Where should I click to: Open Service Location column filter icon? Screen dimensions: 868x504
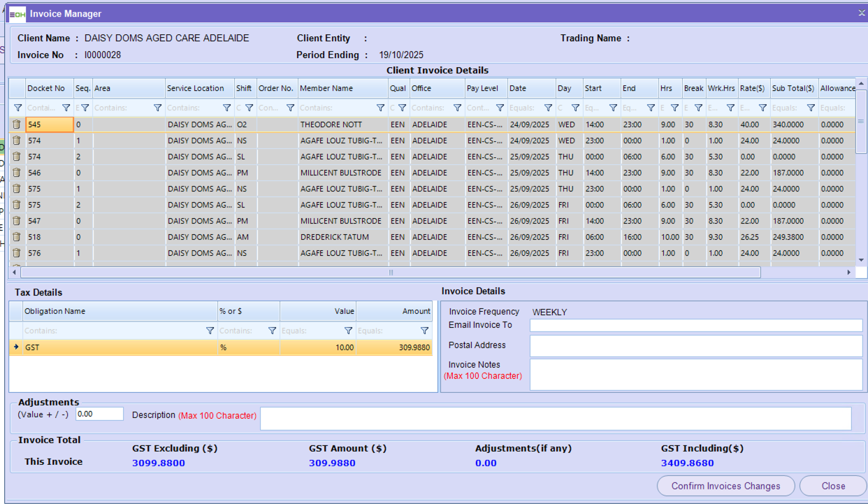226,108
